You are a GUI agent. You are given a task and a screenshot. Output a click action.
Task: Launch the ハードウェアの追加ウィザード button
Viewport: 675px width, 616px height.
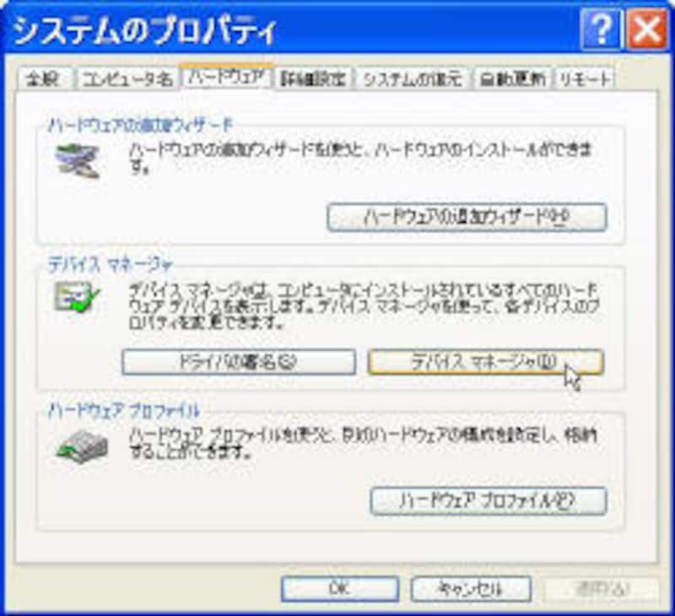(x=467, y=218)
